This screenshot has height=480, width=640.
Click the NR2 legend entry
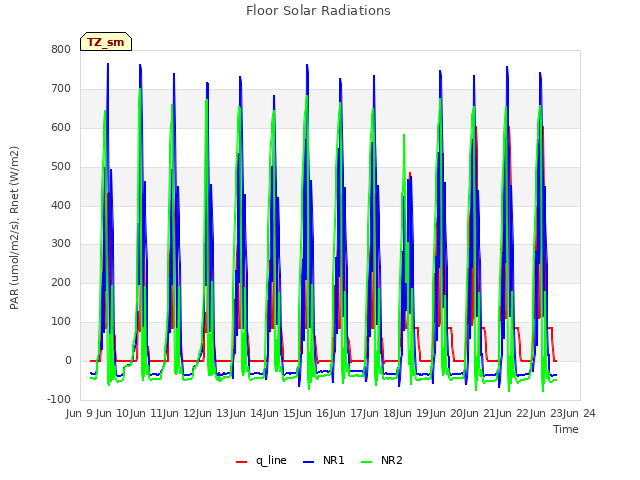tap(382, 461)
